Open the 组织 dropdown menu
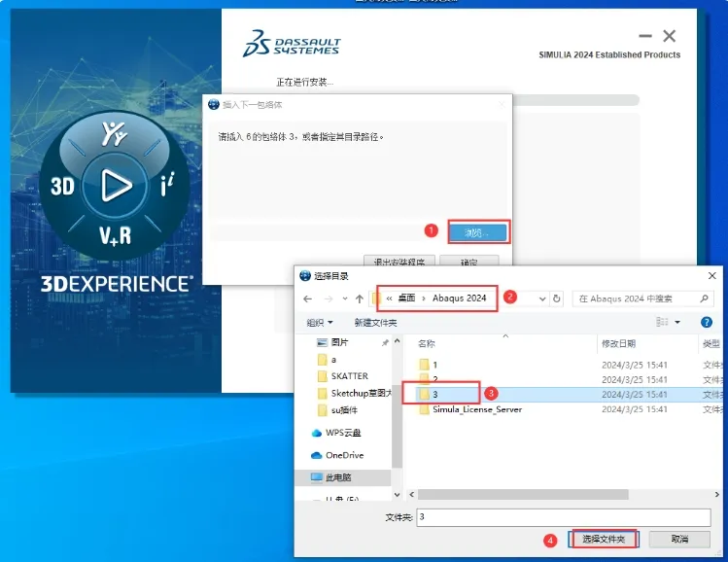 [x=320, y=323]
